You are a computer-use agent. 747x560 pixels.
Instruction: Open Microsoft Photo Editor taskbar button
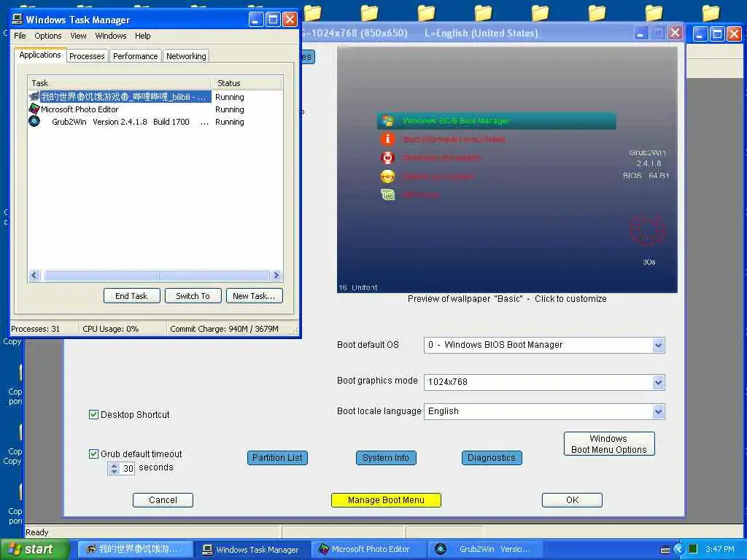(x=370, y=549)
